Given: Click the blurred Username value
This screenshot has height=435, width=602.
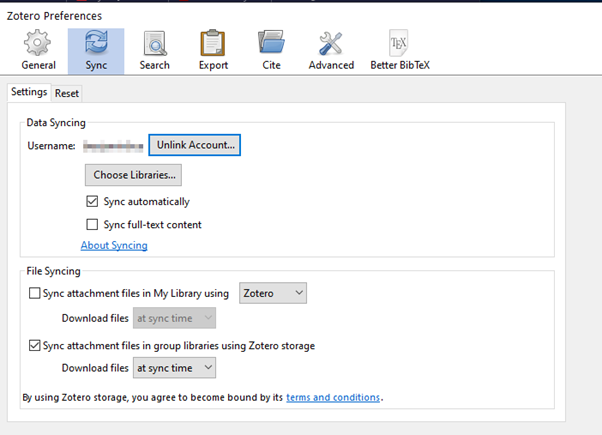Looking at the screenshot, I should pyautogui.click(x=113, y=146).
